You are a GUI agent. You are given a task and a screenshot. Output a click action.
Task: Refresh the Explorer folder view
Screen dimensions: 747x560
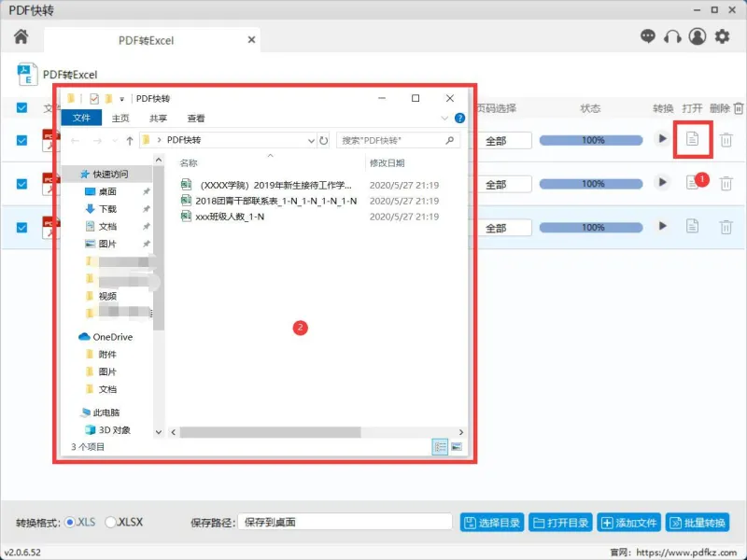[x=323, y=141]
